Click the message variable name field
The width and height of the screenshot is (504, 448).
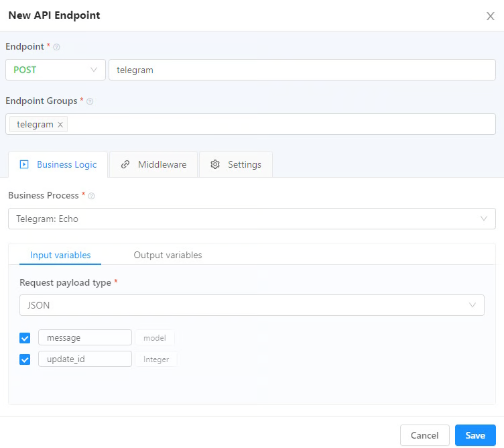85,338
